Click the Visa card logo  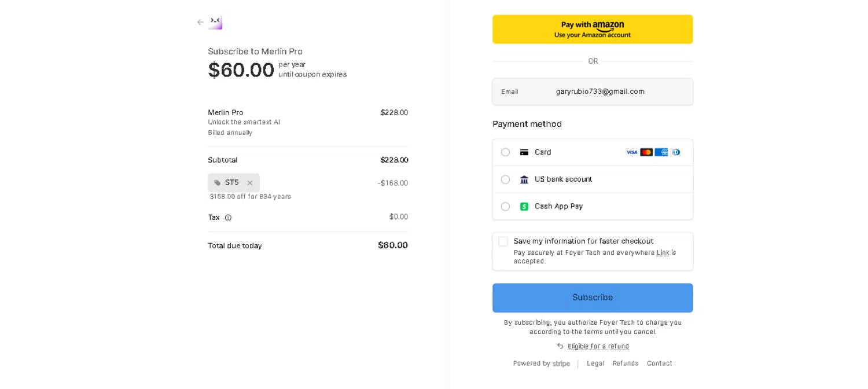coord(632,152)
